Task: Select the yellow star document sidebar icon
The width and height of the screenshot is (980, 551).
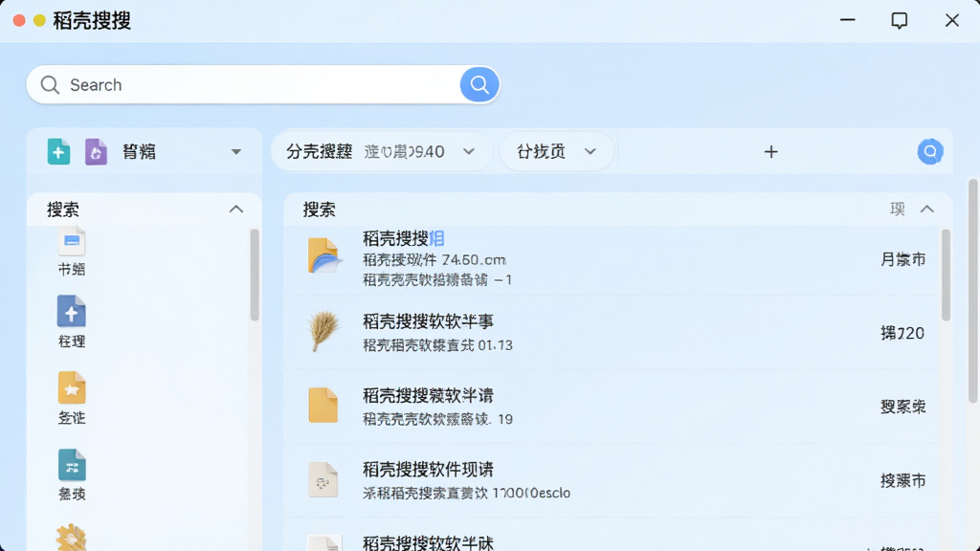Action: click(71, 388)
